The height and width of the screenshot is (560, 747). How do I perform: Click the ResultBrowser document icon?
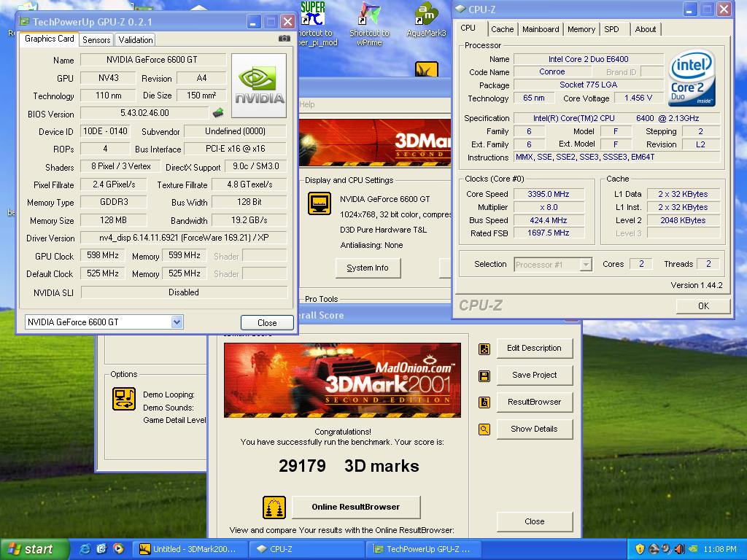pyautogui.click(x=484, y=402)
